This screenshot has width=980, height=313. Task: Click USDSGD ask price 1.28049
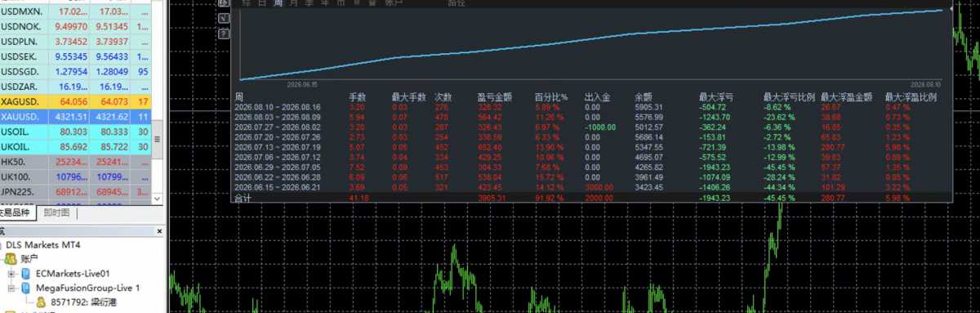click(112, 71)
